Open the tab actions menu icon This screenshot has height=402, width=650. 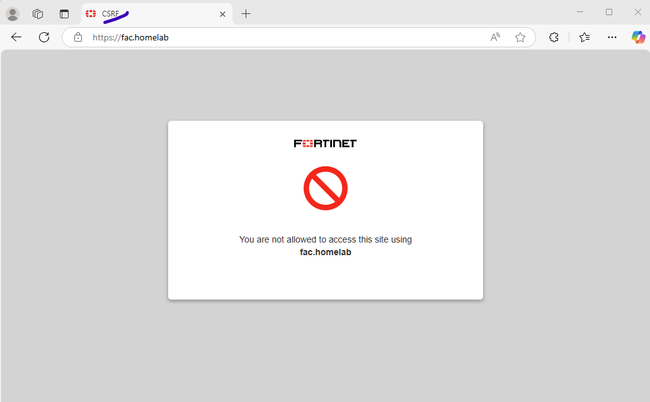point(64,14)
